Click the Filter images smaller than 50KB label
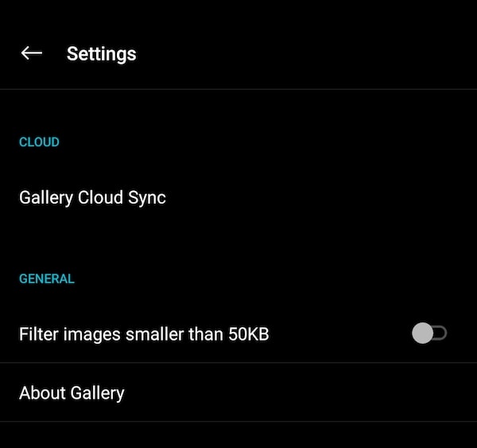 tap(144, 334)
